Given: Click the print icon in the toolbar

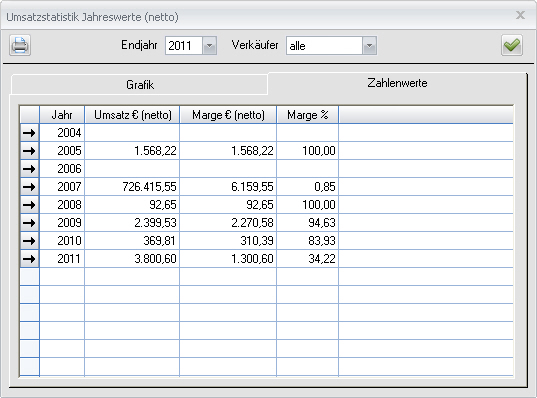Looking at the screenshot, I should coord(20,45).
